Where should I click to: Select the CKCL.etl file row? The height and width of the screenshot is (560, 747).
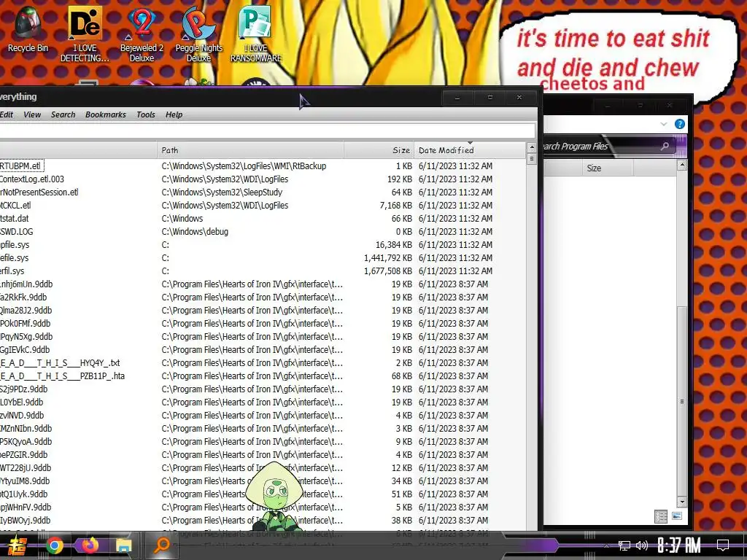(x=263, y=205)
